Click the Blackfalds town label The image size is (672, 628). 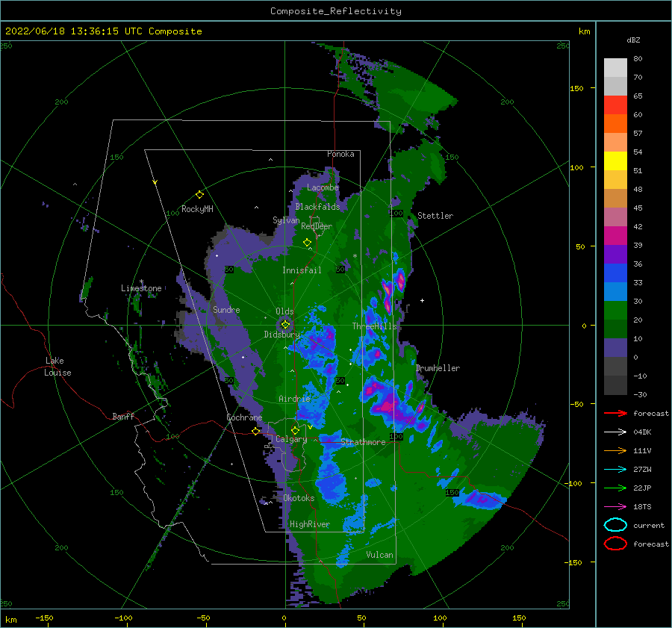tap(317, 207)
